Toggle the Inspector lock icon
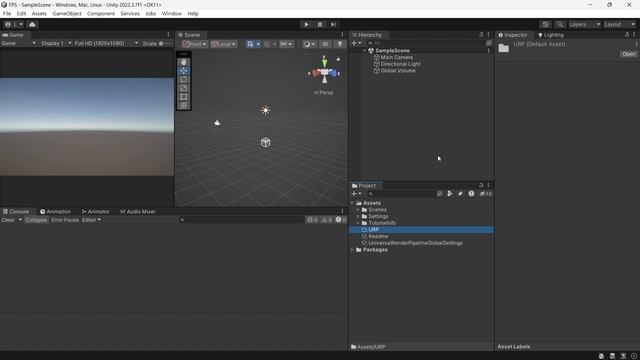The width and height of the screenshot is (640, 360). 627,35
